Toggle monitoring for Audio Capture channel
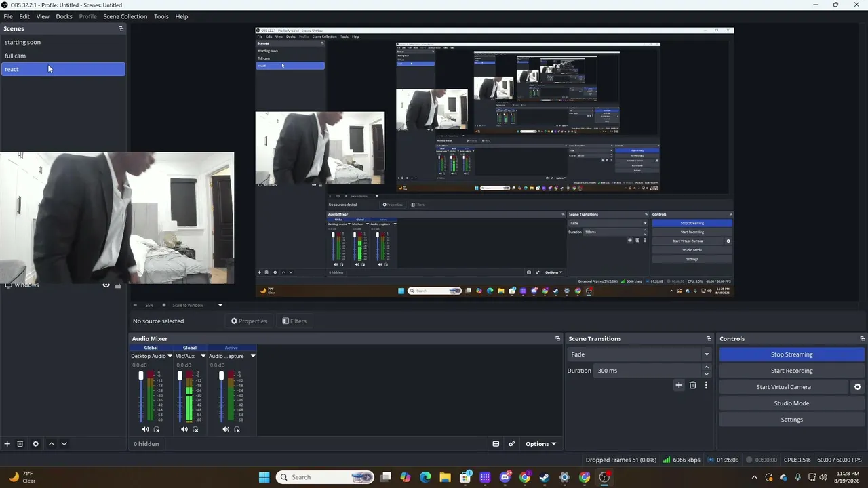This screenshot has width=868, height=488. [x=237, y=429]
